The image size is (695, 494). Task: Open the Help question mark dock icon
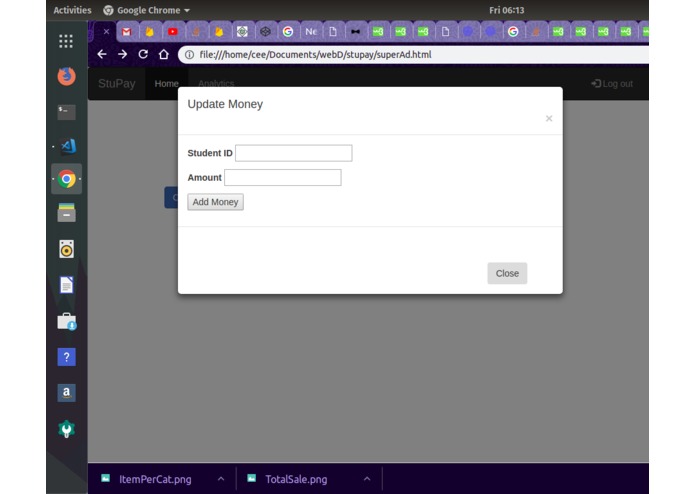click(x=66, y=357)
